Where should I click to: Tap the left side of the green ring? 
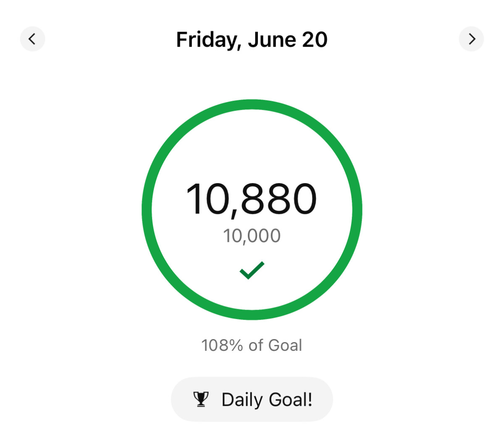147,210
